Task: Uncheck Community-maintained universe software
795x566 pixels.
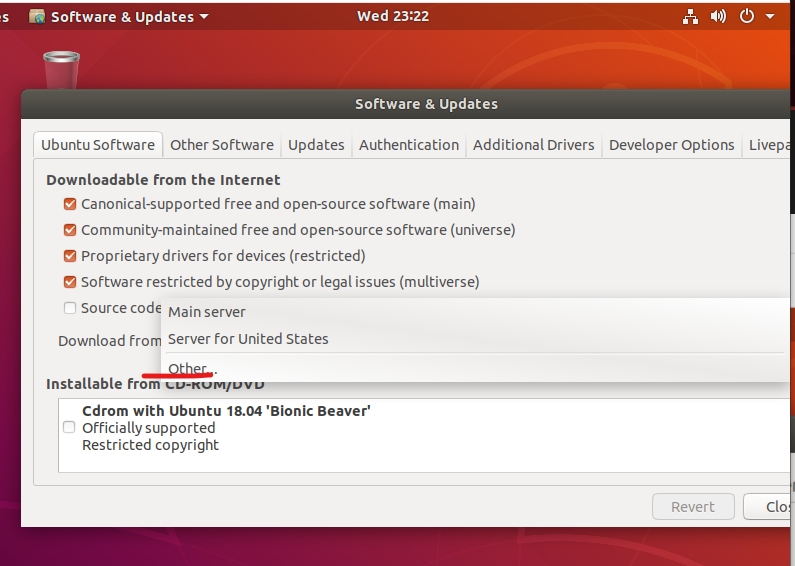Action: (70, 230)
